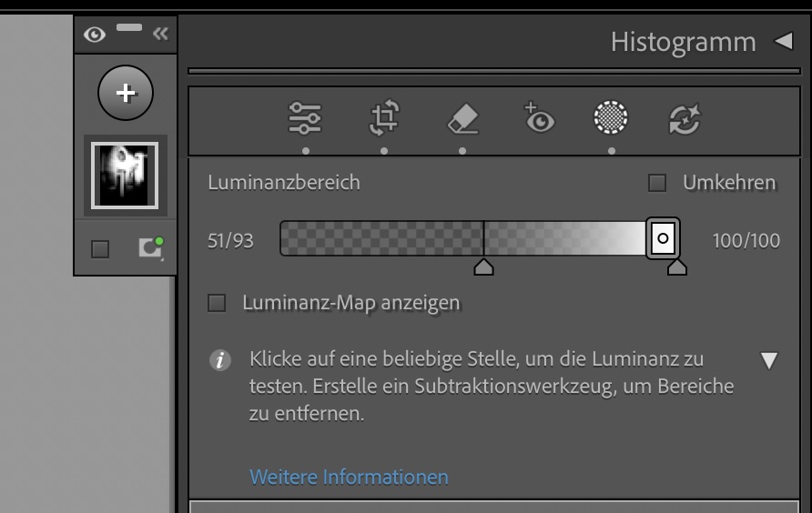The width and height of the screenshot is (812, 513).
Task: Select the Healing eraser tool
Action: (462, 118)
